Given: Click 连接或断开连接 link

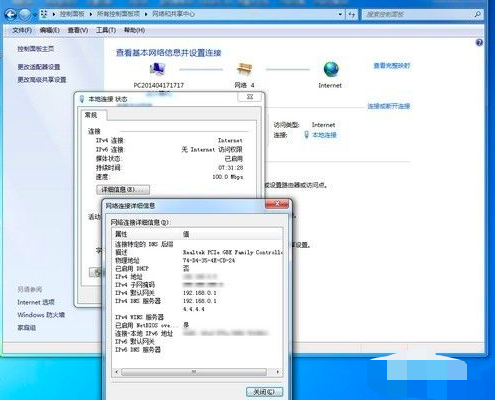Looking at the screenshot, I should click(389, 106).
